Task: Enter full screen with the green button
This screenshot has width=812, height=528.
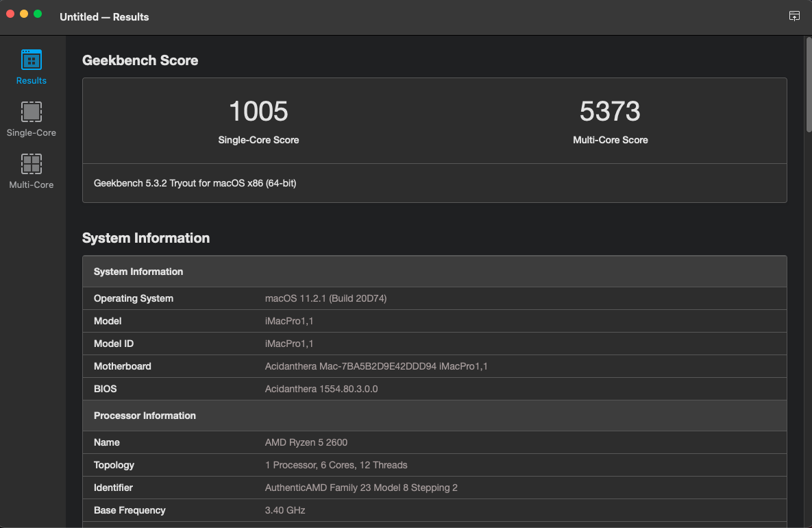Action: click(38, 14)
